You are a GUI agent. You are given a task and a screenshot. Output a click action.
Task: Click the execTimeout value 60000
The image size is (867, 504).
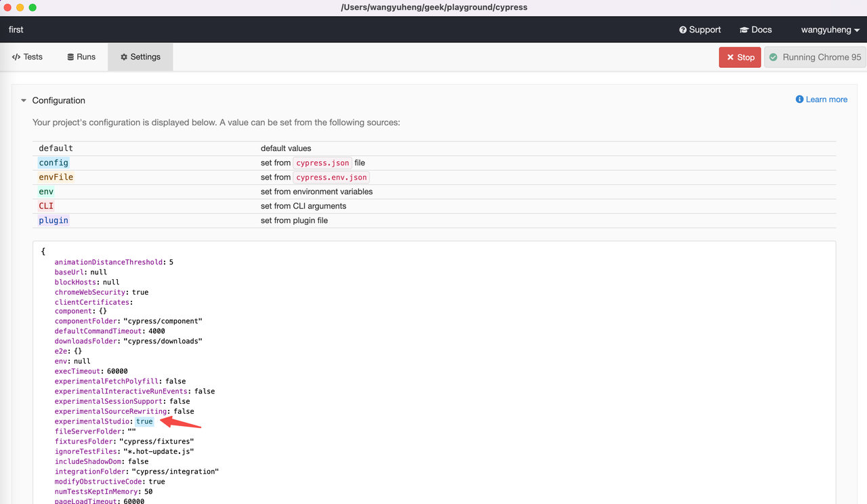coord(117,371)
